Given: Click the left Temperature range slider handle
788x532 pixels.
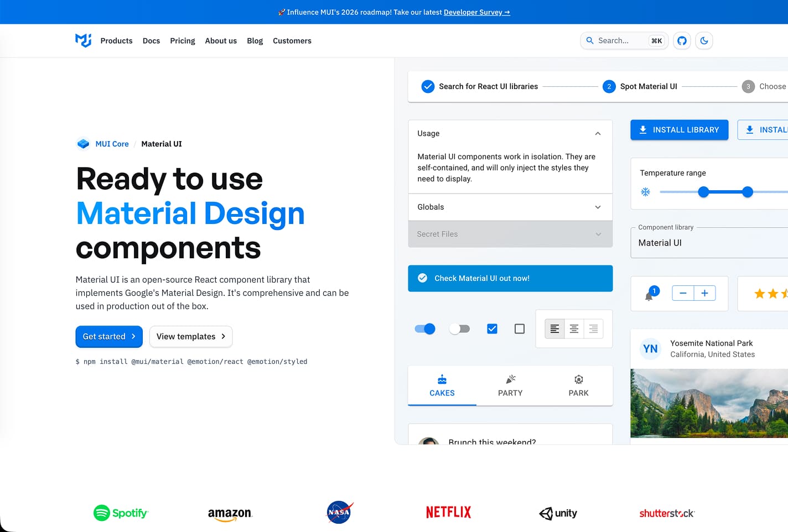Looking at the screenshot, I should click(703, 192).
